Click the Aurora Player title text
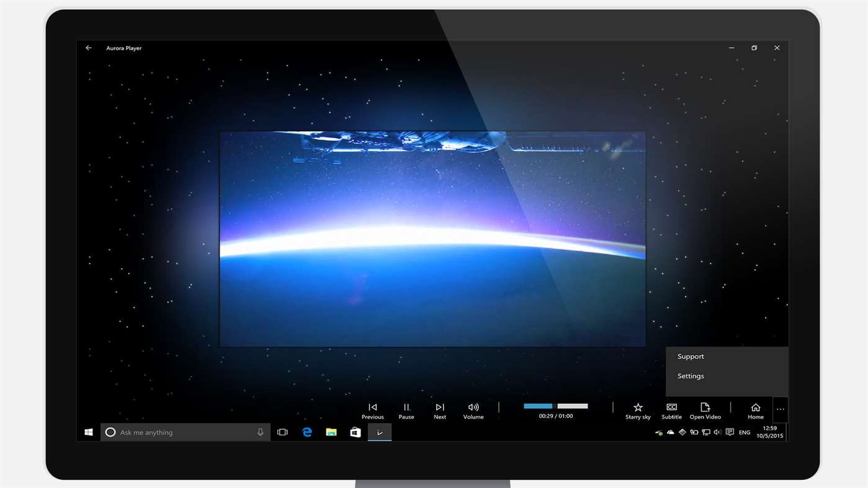 (124, 48)
